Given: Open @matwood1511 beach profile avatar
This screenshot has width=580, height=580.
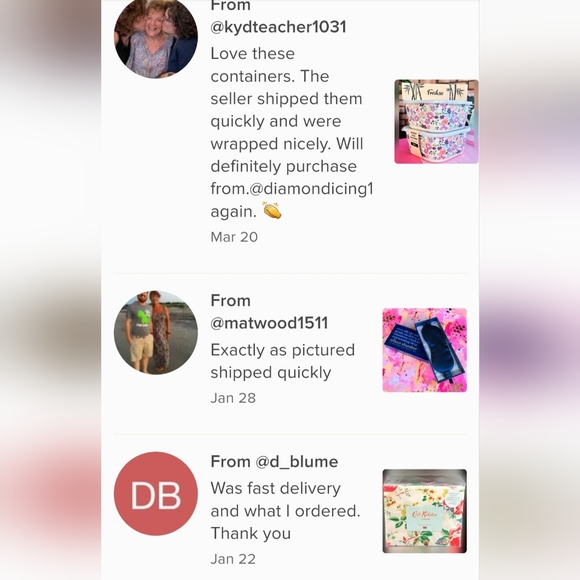Looking at the screenshot, I should coord(156,333).
